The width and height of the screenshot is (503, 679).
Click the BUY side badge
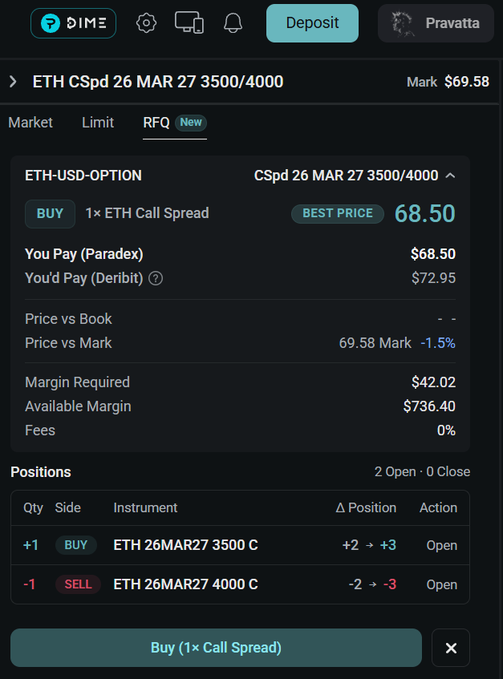click(x=50, y=213)
